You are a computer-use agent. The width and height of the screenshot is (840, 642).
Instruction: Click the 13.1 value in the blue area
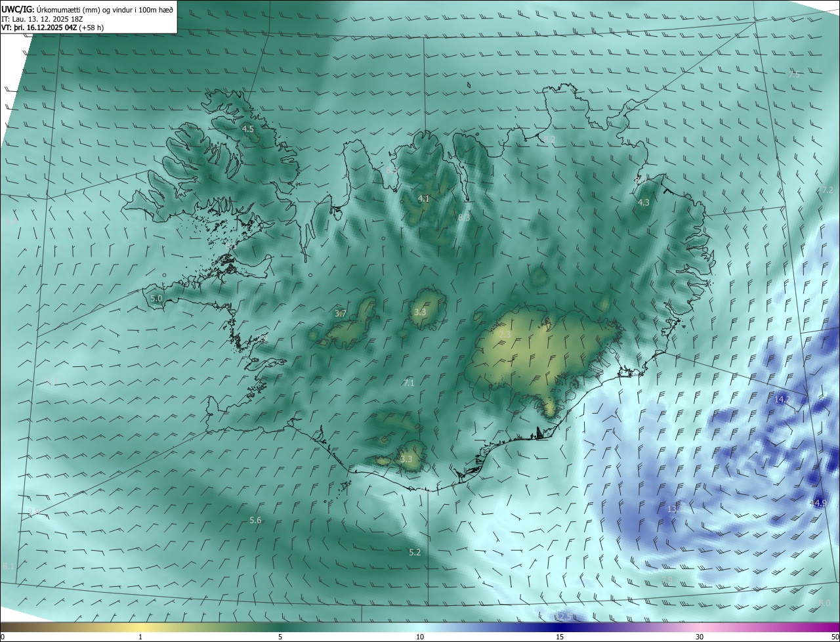pos(675,509)
